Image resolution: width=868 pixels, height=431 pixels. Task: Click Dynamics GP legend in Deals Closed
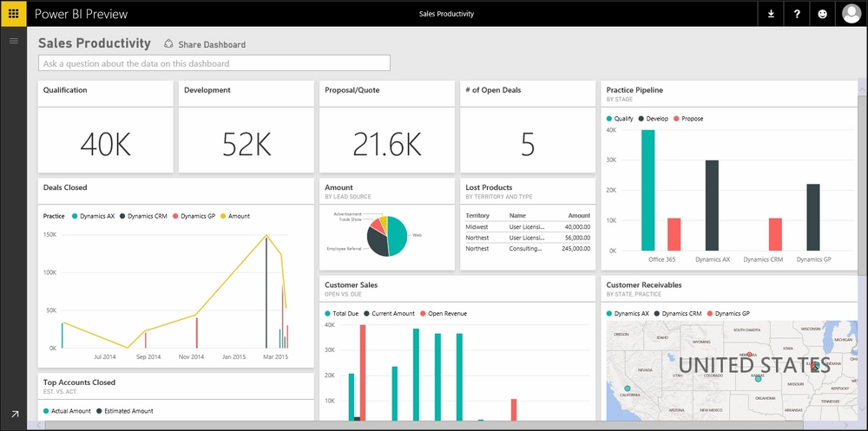[194, 216]
